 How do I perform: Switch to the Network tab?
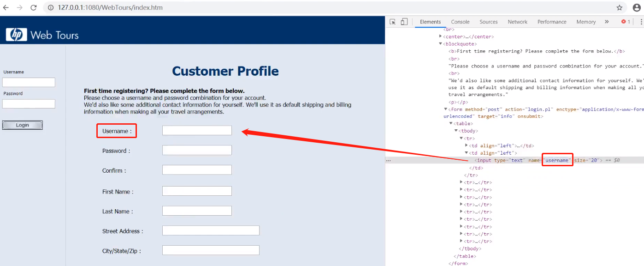pos(518,22)
